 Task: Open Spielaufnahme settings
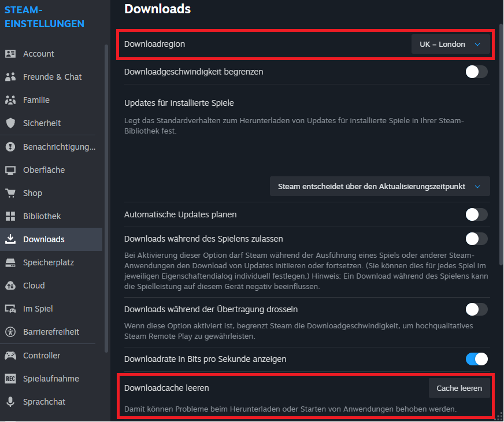(51, 379)
